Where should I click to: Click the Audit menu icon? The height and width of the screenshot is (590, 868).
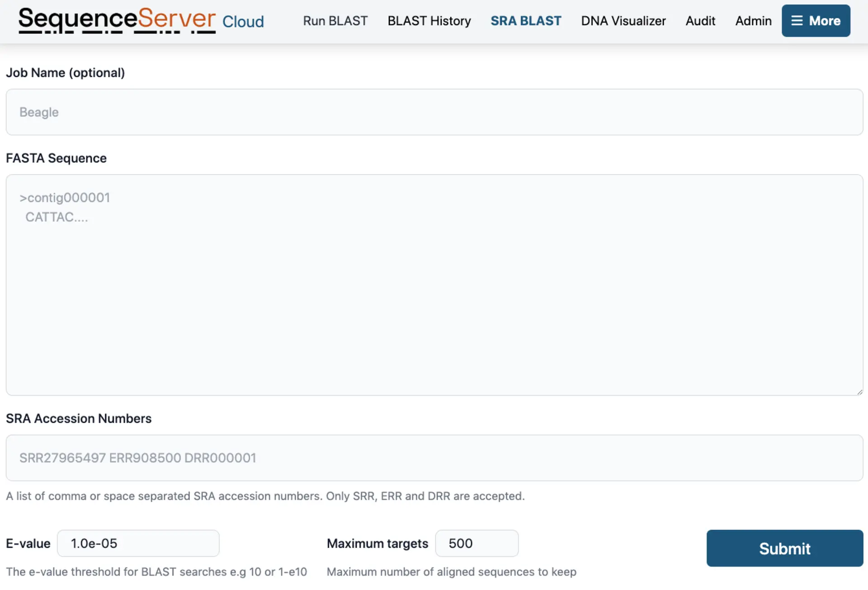click(700, 20)
